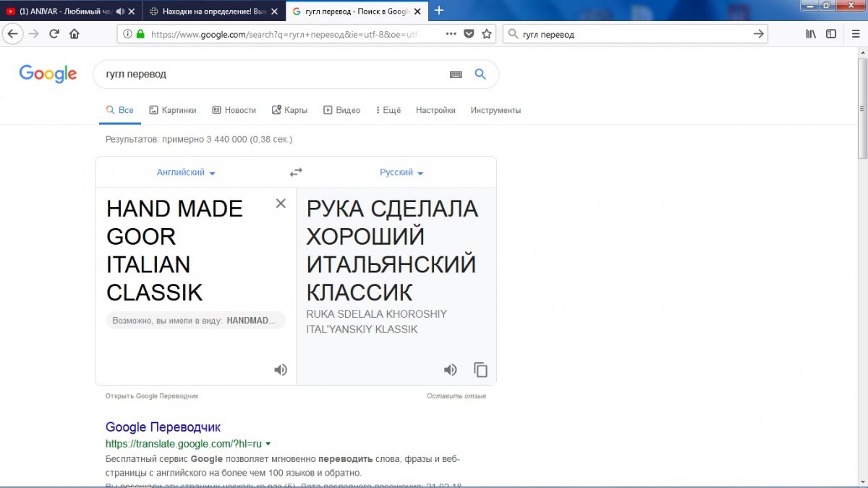Switch to the Картинки search tab
The height and width of the screenshot is (488, 868).
[x=173, y=110]
